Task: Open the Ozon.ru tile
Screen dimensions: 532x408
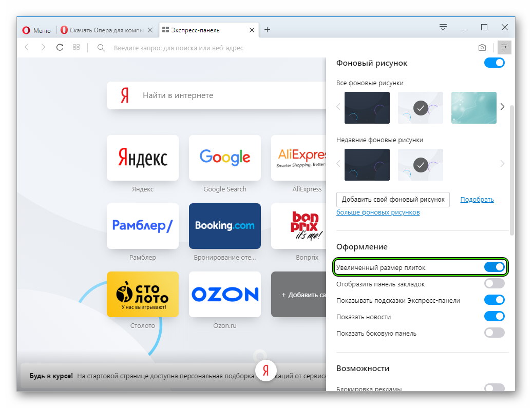Action: (x=224, y=294)
